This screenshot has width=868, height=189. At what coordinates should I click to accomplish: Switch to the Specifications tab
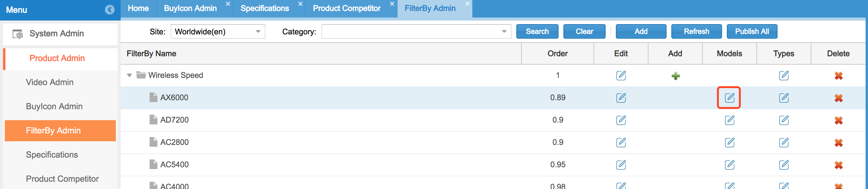[265, 8]
